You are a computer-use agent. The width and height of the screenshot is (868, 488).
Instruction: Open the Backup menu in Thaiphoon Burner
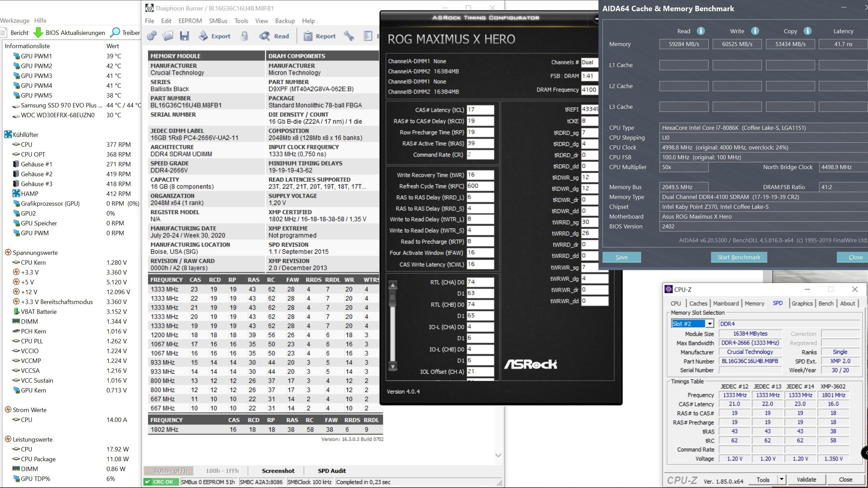point(285,21)
